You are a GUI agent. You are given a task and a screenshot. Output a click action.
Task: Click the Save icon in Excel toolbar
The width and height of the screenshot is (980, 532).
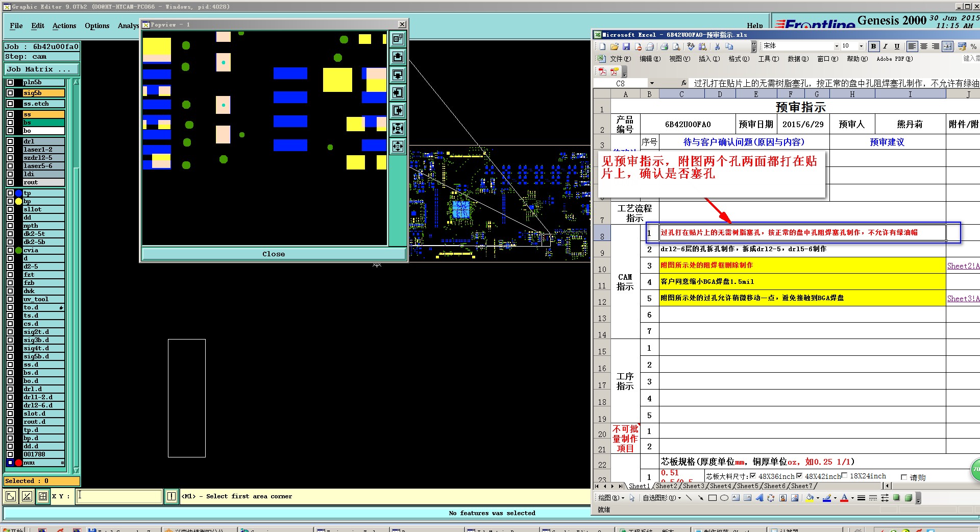(x=626, y=46)
